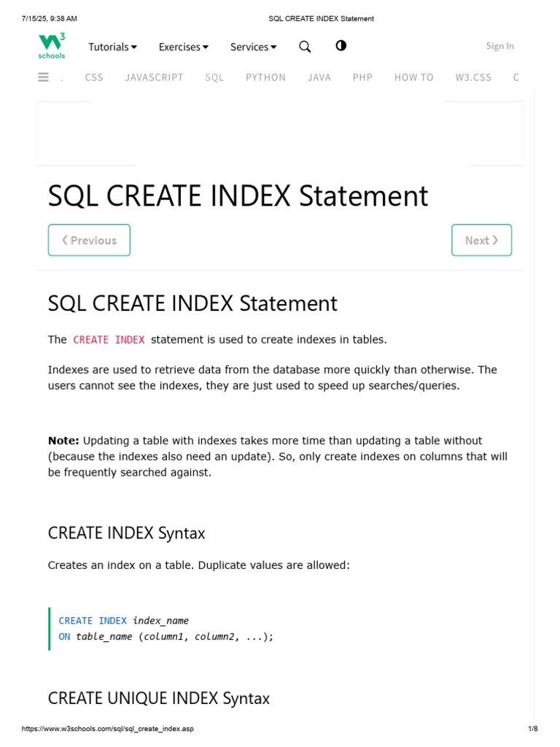Open the Services dropdown

click(x=253, y=47)
